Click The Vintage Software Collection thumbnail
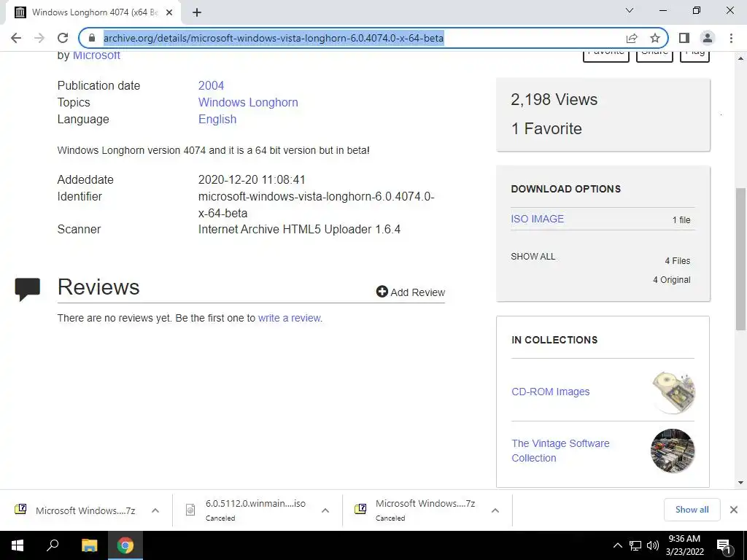Screen dimensions: 747x560 click(673, 451)
